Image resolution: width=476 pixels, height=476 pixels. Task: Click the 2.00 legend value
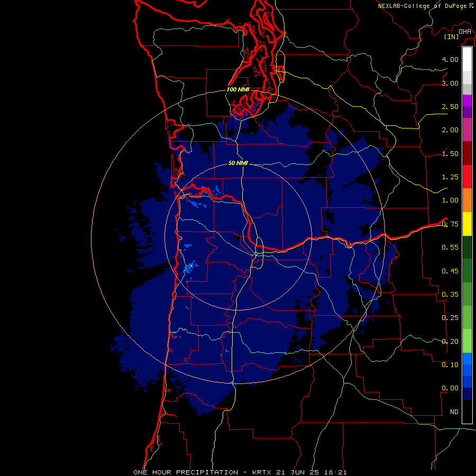pyautogui.click(x=450, y=130)
